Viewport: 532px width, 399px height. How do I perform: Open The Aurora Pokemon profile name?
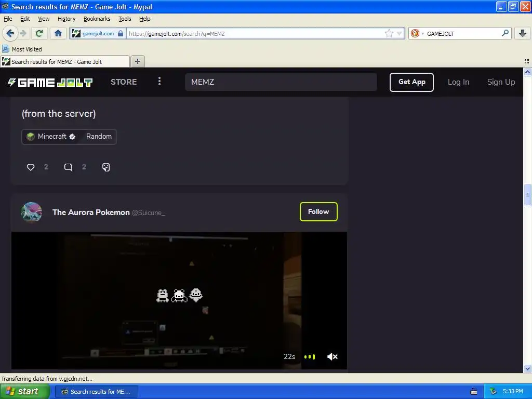[x=91, y=212]
